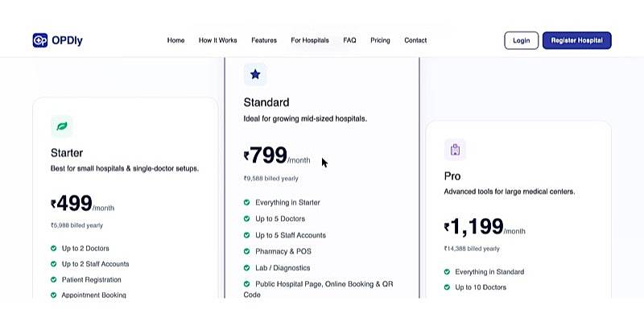Click the green leaf Starter plan icon
This screenshot has width=644, height=322.
pos(62,126)
